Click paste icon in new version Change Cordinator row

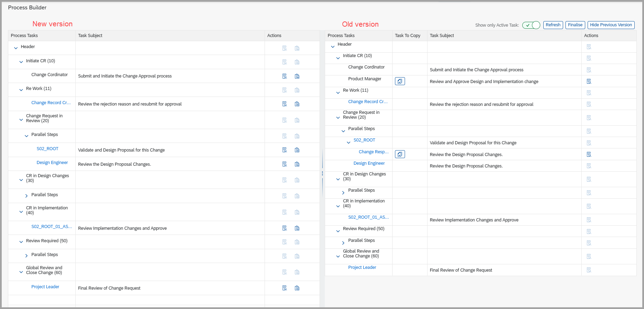point(297,76)
